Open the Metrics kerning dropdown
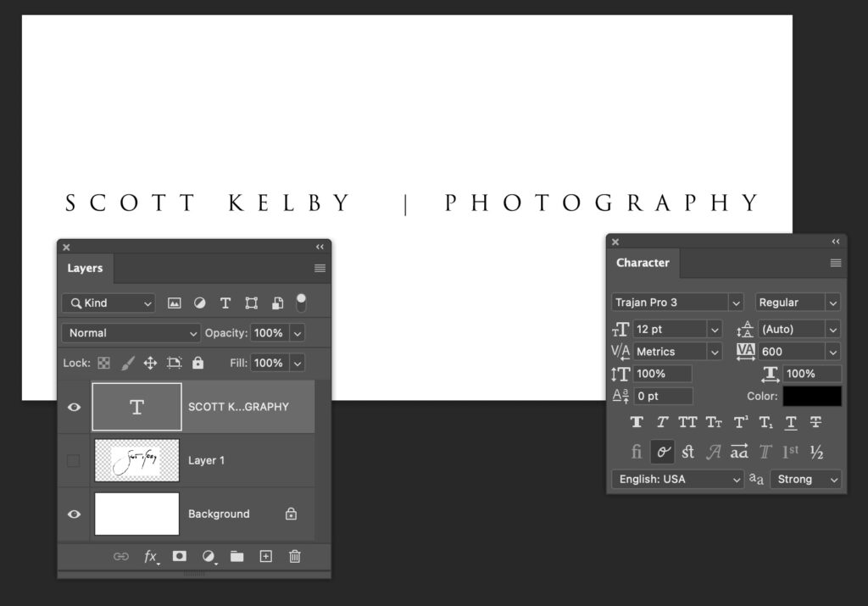This screenshot has height=606, width=868. [x=715, y=352]
